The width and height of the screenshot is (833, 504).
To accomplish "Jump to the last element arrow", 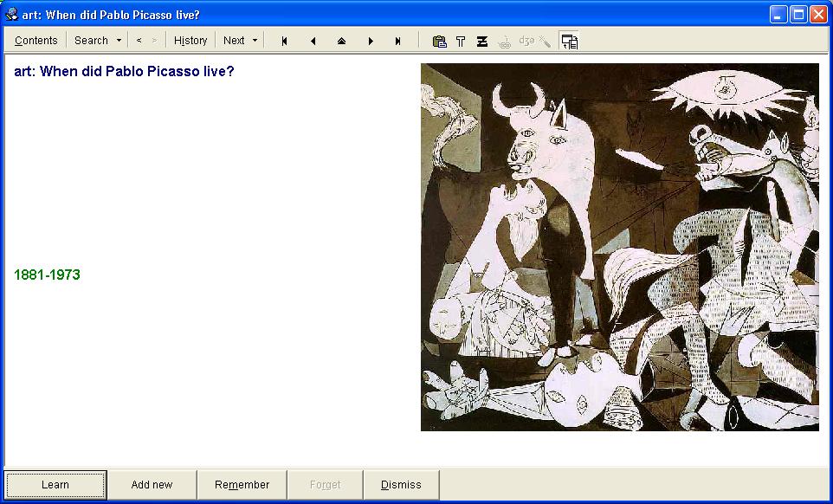I will (398, 41).
